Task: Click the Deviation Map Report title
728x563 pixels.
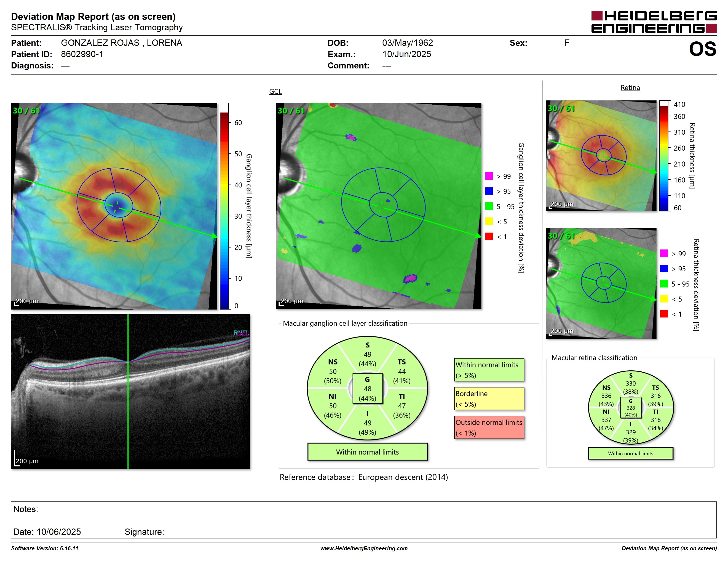Action: pos(93,16)
